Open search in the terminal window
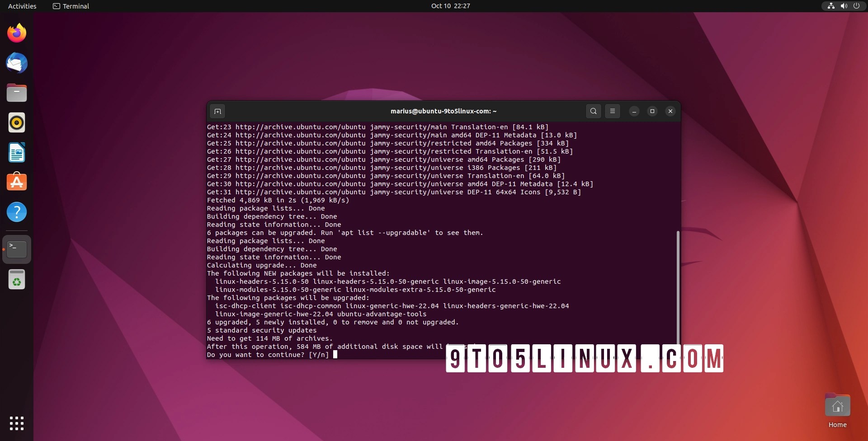Viewport: 868px width, 441px height. (x=593, y=111)
